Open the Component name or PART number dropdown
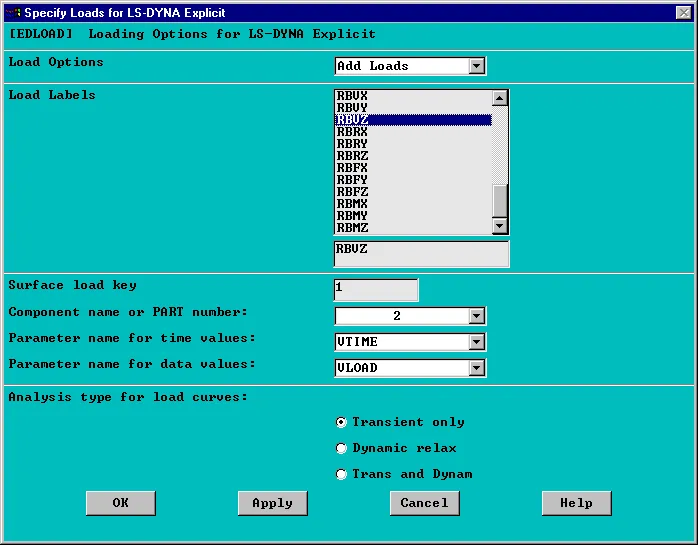The height and width of the screenshot is (545, 698). point(476,316)
